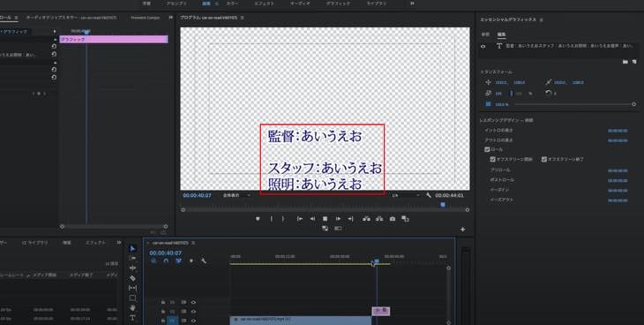Click the Mark Out button
The width and height of the screenshot is (644, 325).
coord(283,219)
